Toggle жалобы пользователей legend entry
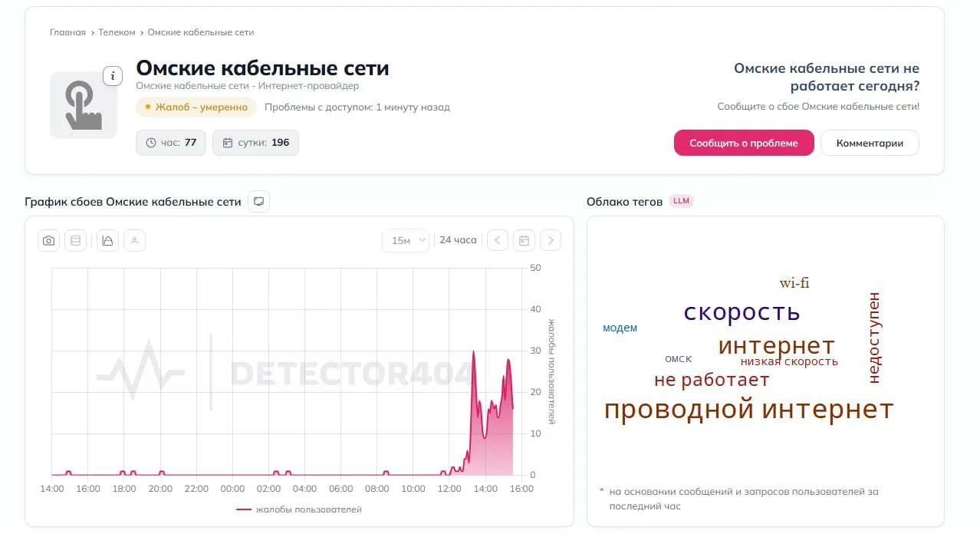The image size is (980, 534). coord(299,509)
